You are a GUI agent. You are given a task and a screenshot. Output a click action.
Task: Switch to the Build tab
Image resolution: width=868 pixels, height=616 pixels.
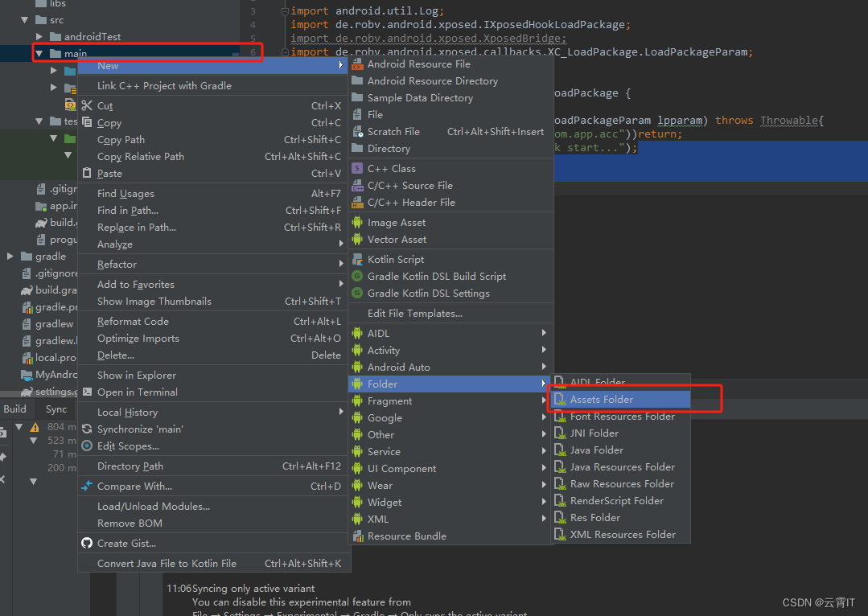pyautogui.click(x=14, y=409)
